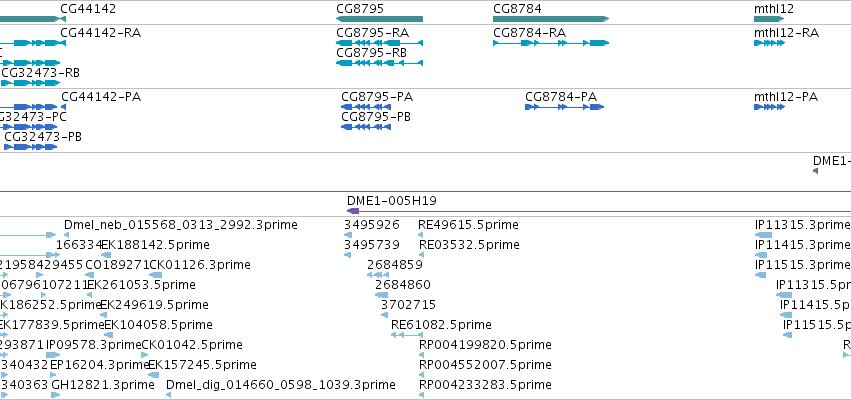Select the CG8795 gene bar
This screenshot has height=400, width=851.
379,19
